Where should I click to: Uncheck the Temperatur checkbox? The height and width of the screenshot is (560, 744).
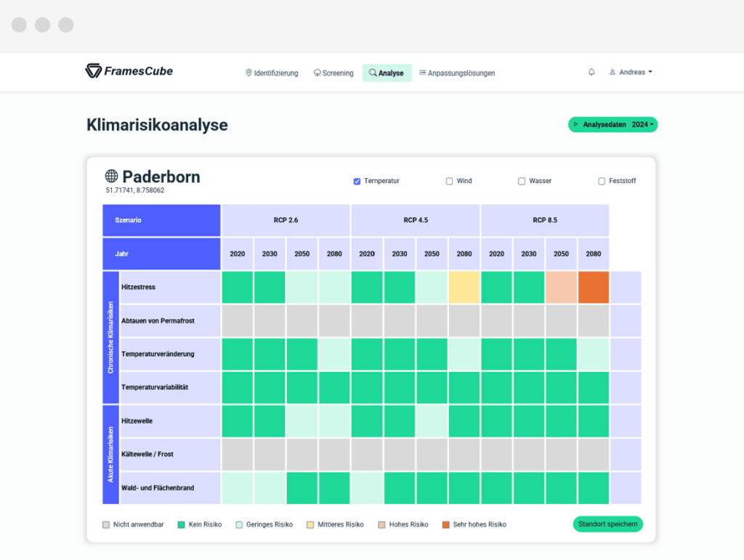[357, 181]
